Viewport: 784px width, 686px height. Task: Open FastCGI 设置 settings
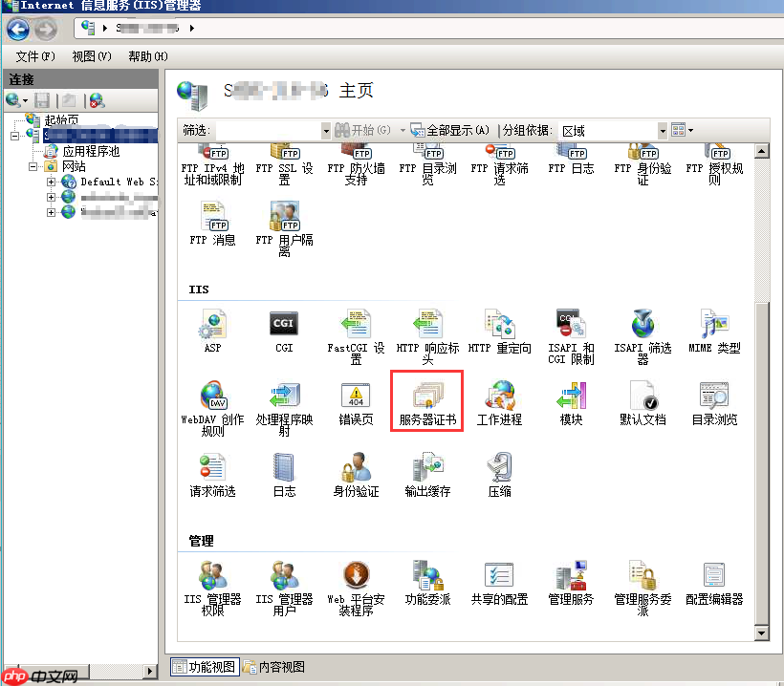tap(356, 336)
